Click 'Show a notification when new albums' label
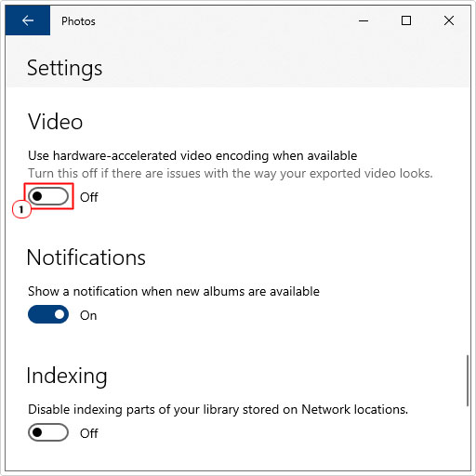 pyautogui.click(x=174, y=291)
